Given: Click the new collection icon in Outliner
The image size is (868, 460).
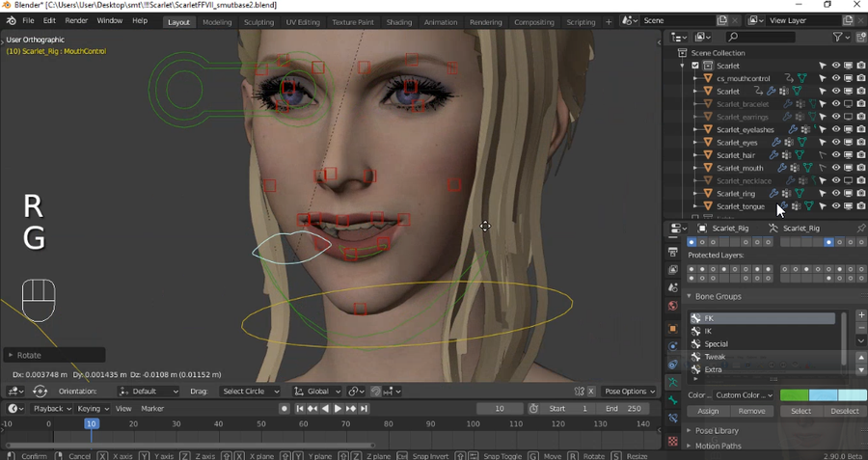Looking at the screenshot, I should click(x=861, y=37).
